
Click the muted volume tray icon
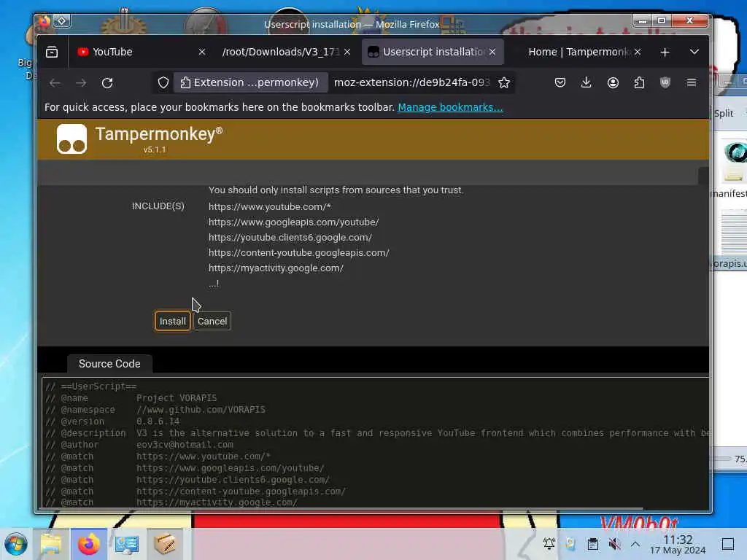coord(614,544)
